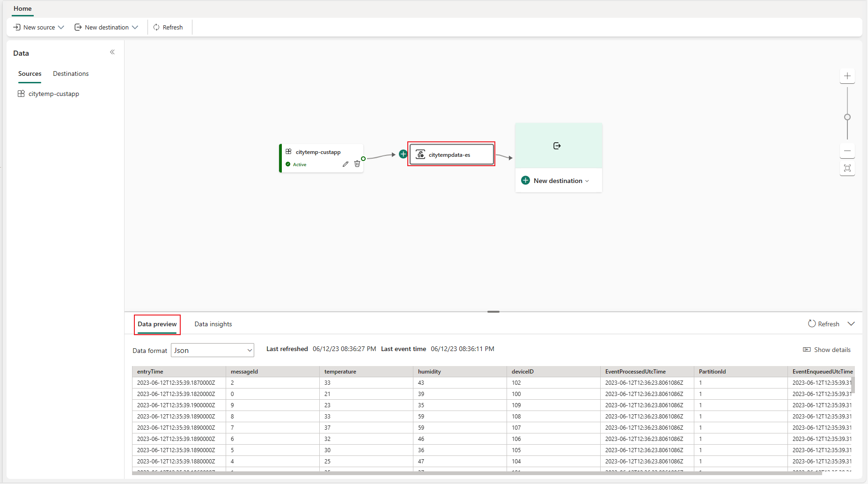The width and height of the screenshot is (868, 484).
Task: Click the pencil edit icon on citytemp-custapp node
Action: (345, 164)
